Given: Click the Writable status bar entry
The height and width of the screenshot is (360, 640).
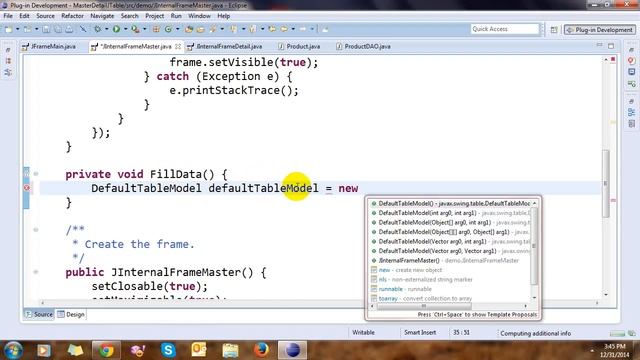Looking at the screenshot, I should [x=363, y=333].
